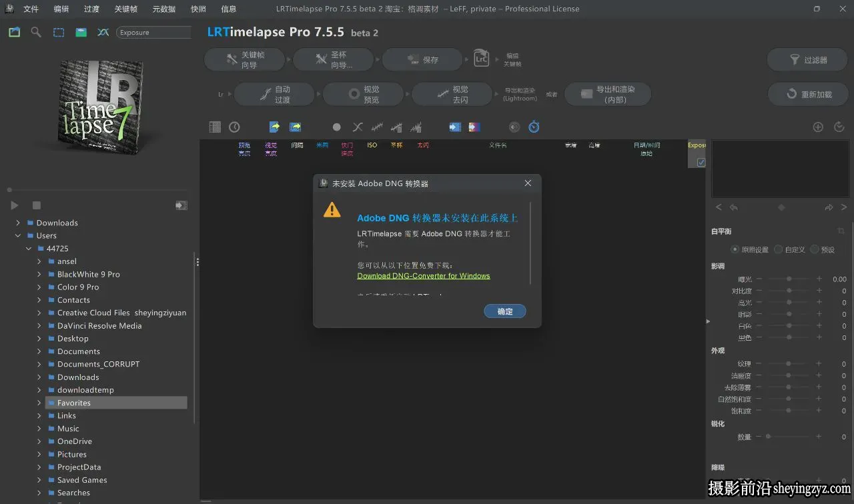This screenshot has height=504, width=854.
Task: Click the LrC icon in workflow bar
Action: pos(481,59)
